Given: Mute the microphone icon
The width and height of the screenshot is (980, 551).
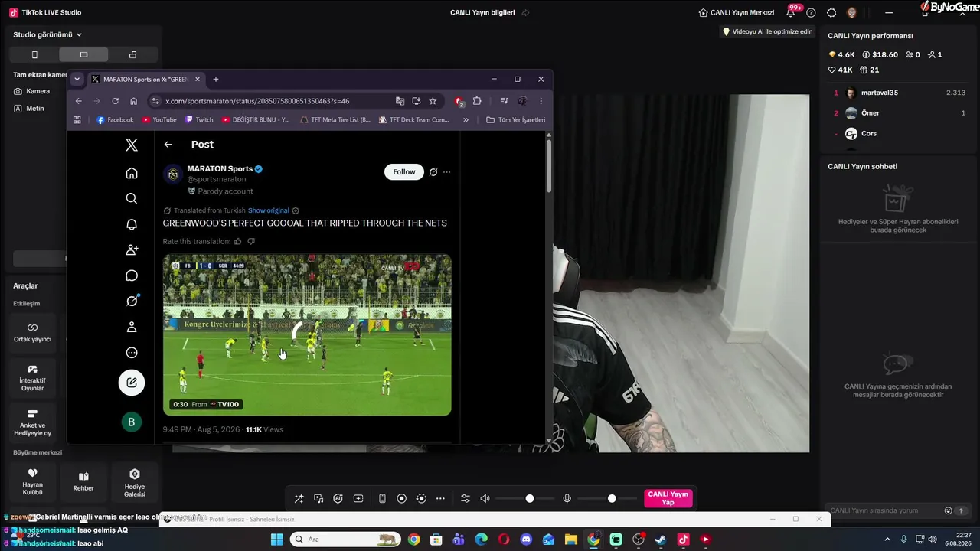Looking at the screenshot, I should 567,498.
